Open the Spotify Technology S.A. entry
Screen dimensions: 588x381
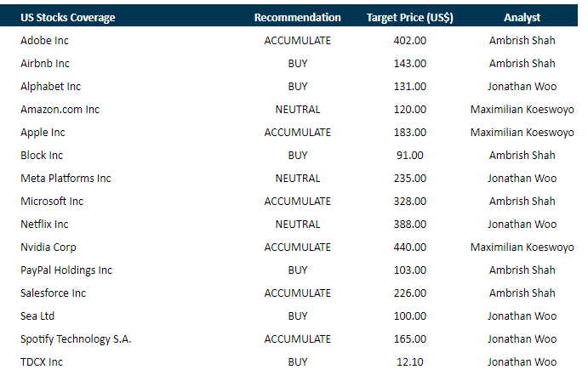[76, 338]
